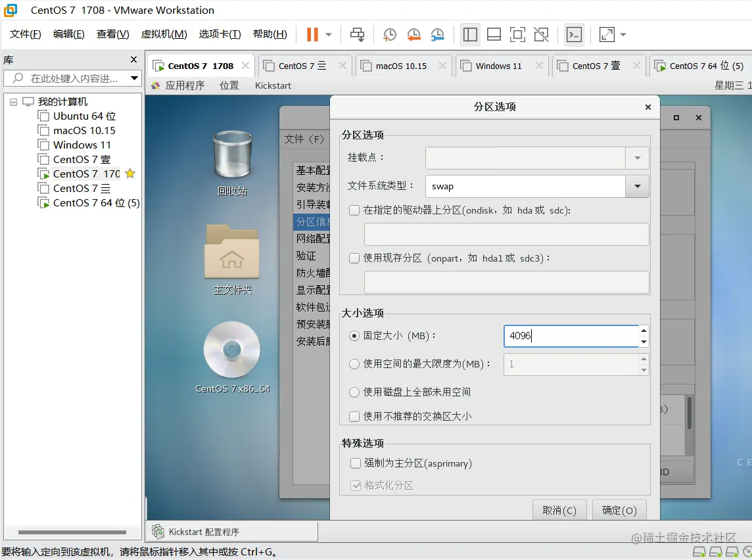Image resolution: width=752 pixels, height=560 pixels.
Task: Open the console view icon
Action: click(574, 35)
